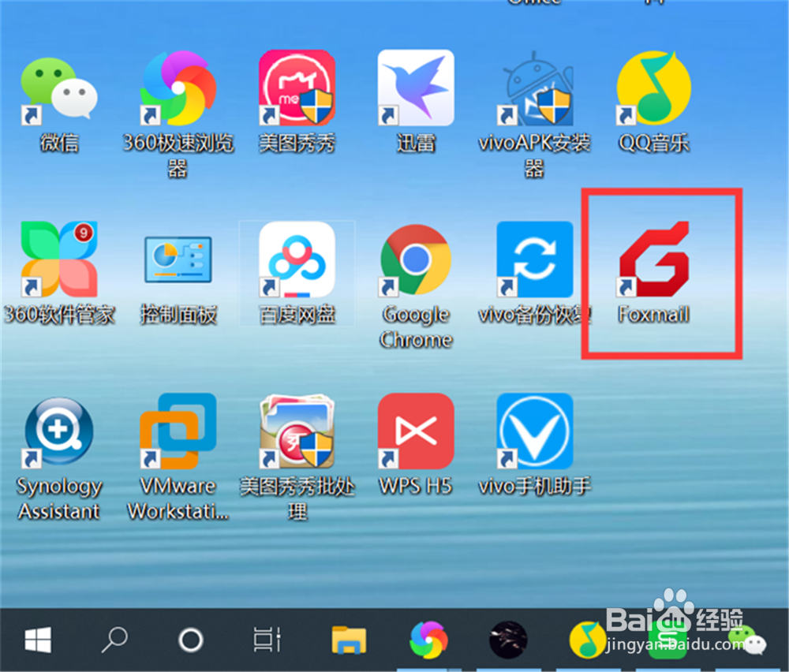Open Cortana circle on taskbar
The image size is (789, 672).
[191, 640]
